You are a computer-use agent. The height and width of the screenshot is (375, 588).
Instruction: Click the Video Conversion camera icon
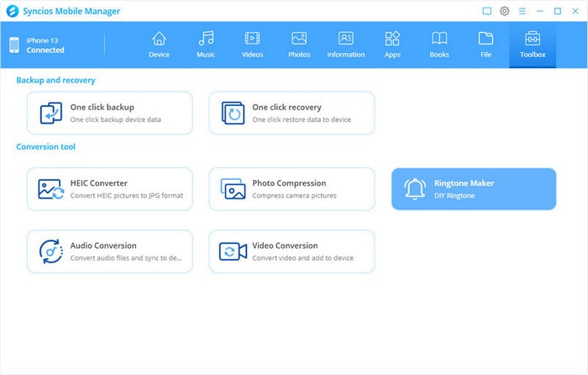point(233,251)
